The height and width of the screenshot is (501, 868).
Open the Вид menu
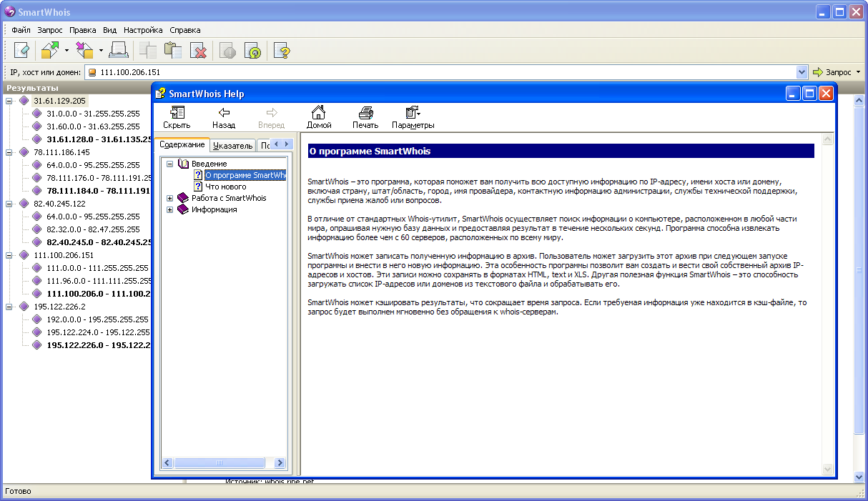point(109,30)
